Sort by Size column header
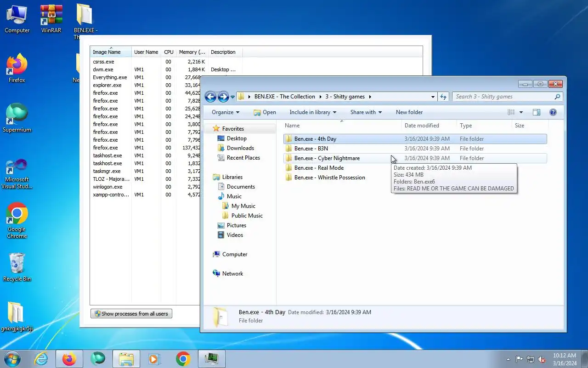 coord(530,126)
